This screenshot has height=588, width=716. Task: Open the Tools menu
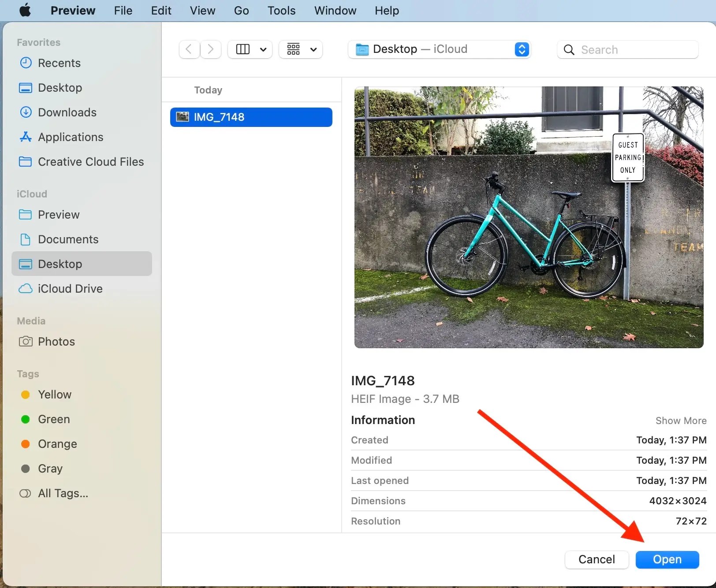tap(281, 10)
